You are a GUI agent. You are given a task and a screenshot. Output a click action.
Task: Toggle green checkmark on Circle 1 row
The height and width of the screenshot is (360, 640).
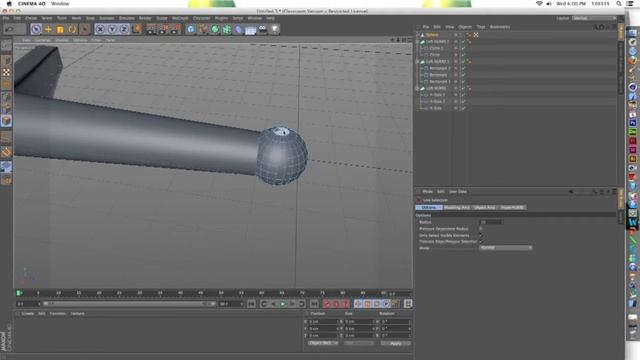[x=463, y=48]
